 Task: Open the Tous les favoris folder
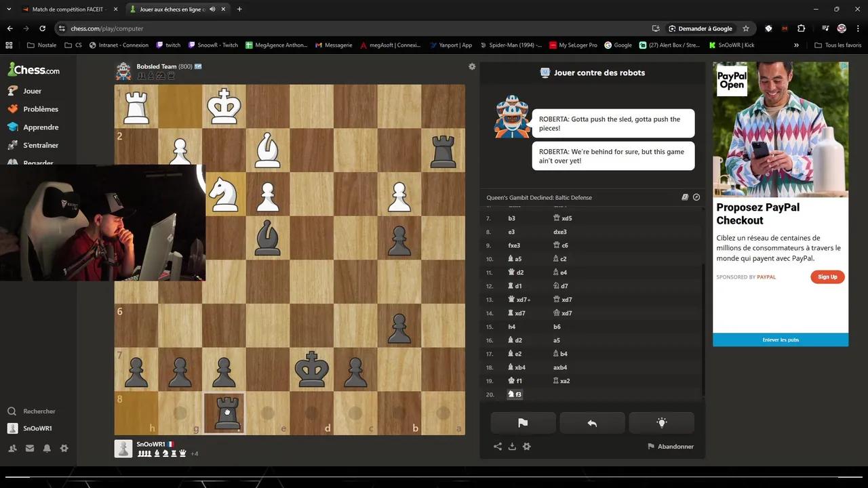pyautogui.click(x=838, y=45)
